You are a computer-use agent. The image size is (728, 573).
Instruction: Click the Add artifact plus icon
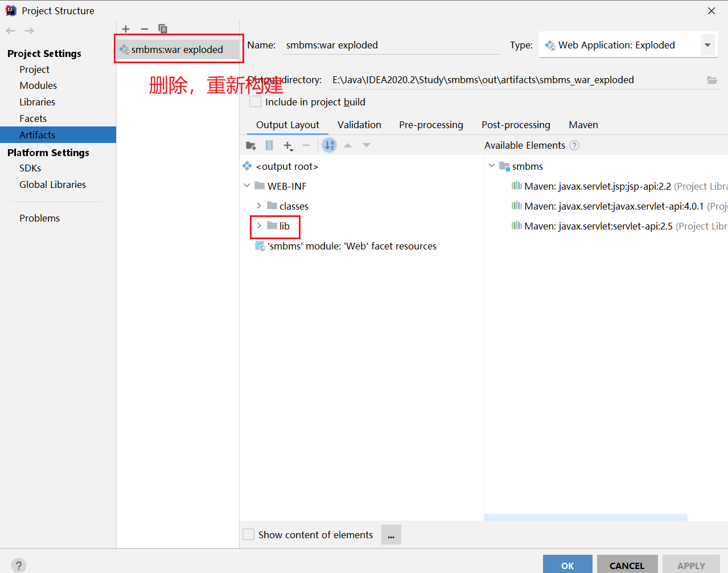[x=126, y=29]
